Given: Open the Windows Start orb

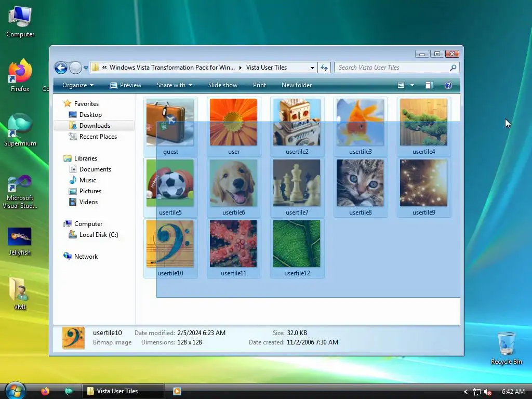Looking at the screenshot, I should (15, 391).
